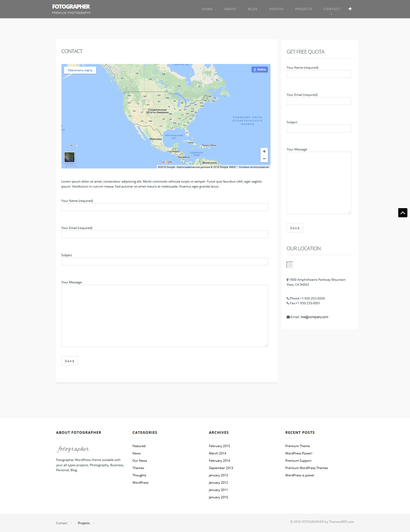This screenshot has width=410, height=532.
Task: Click the Увеличить карту map button
Action: [80, 70]
